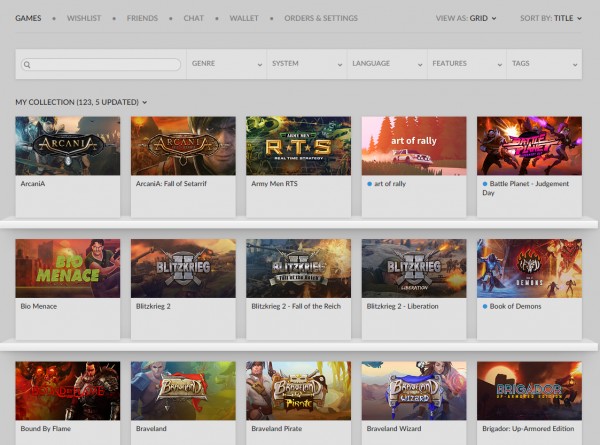The height and width of the screenshot is (445, 600).
Task: Open the Bound By Flame cover
Action: [68, 391]
